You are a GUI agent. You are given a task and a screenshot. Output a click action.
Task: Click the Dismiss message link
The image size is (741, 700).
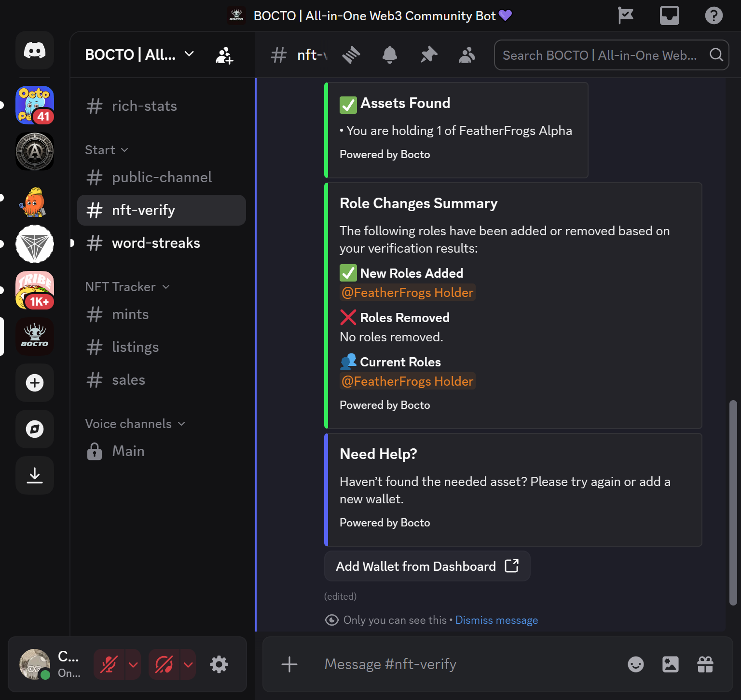tap(496, 620)
